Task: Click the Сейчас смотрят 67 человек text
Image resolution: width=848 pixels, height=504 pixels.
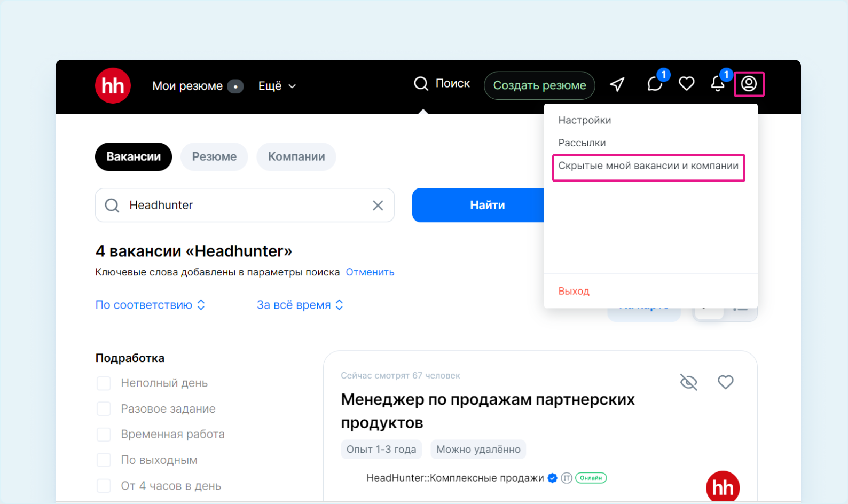Action: coord(401,376)
